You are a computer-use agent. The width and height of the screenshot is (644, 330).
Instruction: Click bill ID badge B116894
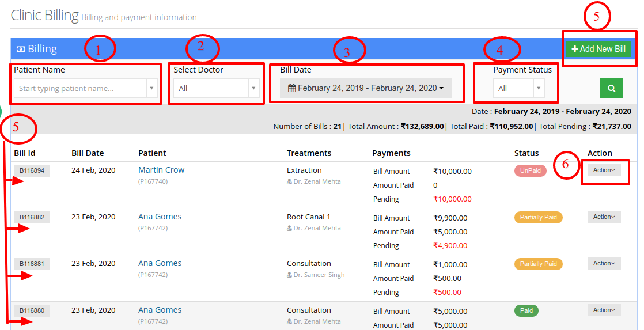point(32,170)
